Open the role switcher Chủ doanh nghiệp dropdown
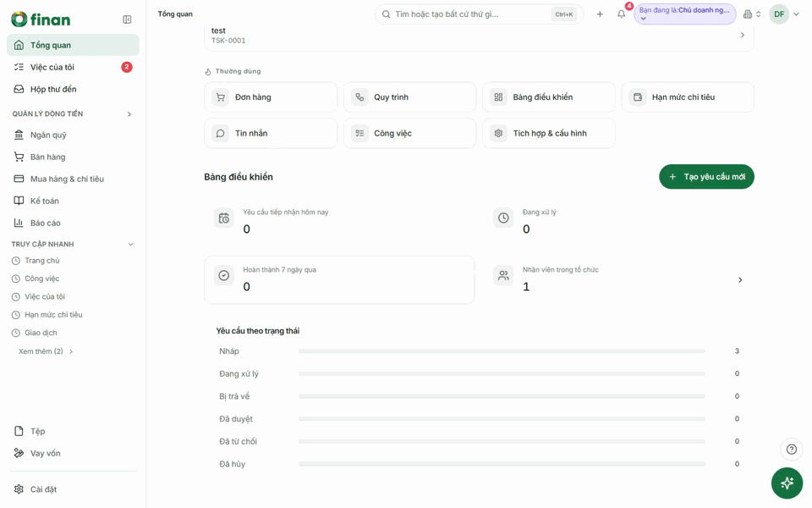The width and height of the screenshot is (812, 508). point(684,14)
